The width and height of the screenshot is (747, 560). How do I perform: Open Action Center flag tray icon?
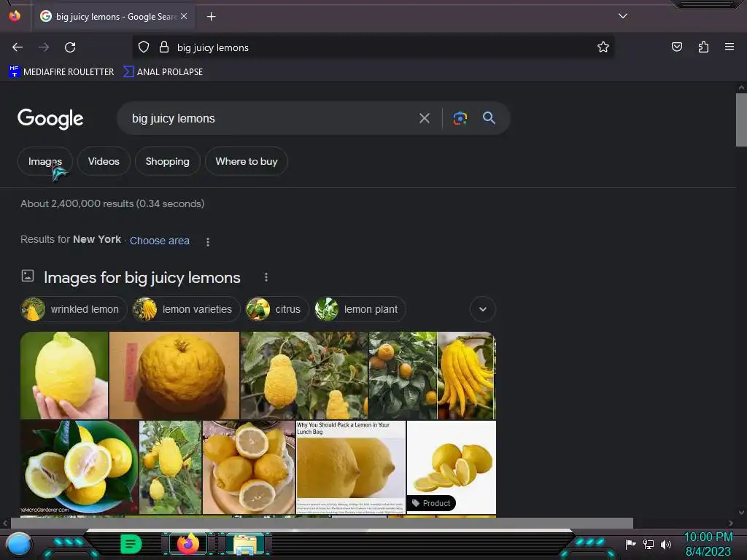(x=630, y=544)
